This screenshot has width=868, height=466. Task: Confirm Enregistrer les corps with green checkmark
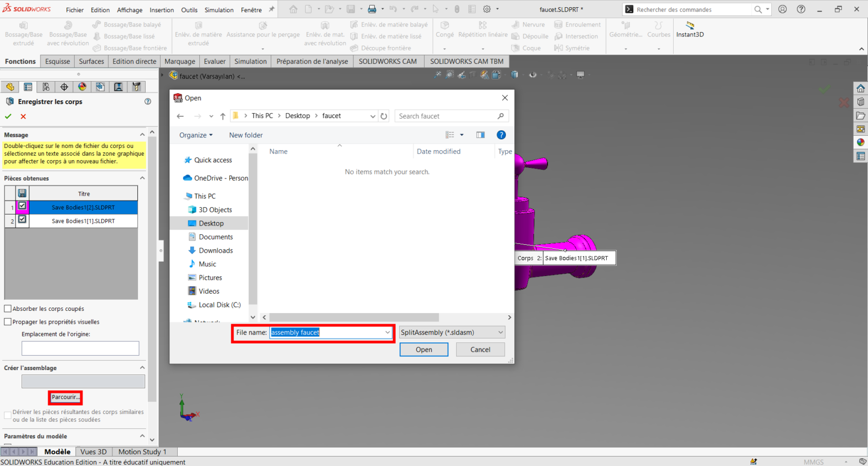click(x=8, y=116)
